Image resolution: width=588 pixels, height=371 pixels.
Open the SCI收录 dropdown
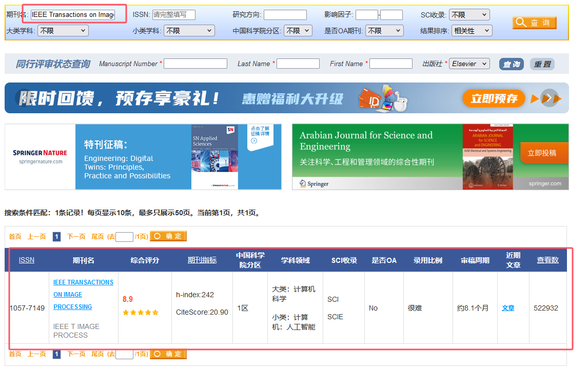click(x=469, y=14)
